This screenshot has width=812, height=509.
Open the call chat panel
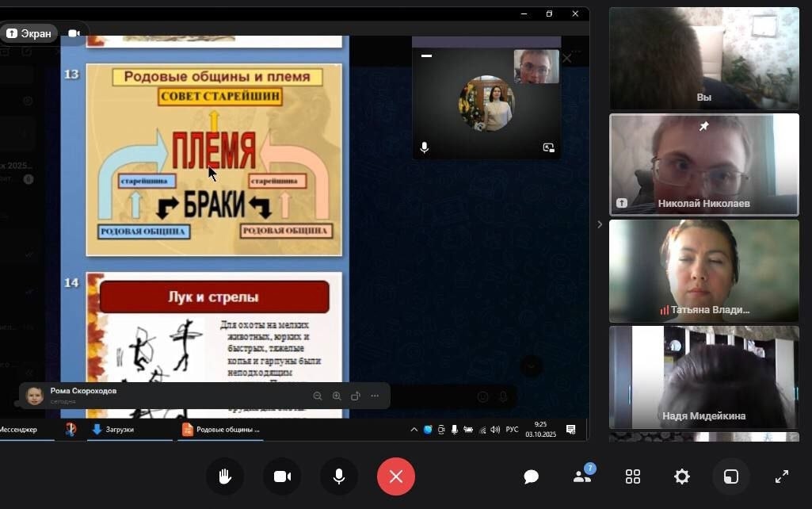[x=532, y=476]
